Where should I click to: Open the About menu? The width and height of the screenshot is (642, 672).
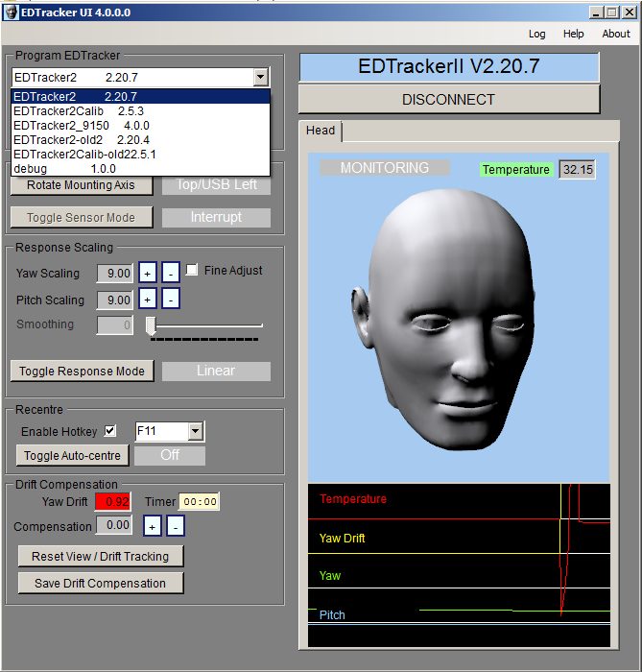[616, 34]
